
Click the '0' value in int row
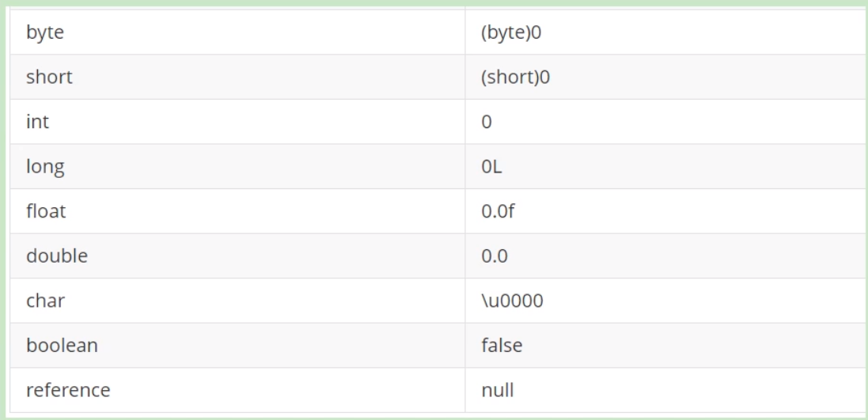click(487, 123)
